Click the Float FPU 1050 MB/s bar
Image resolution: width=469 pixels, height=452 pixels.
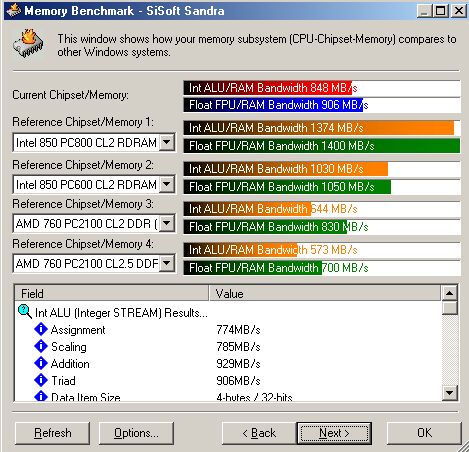tap(287, 187)
